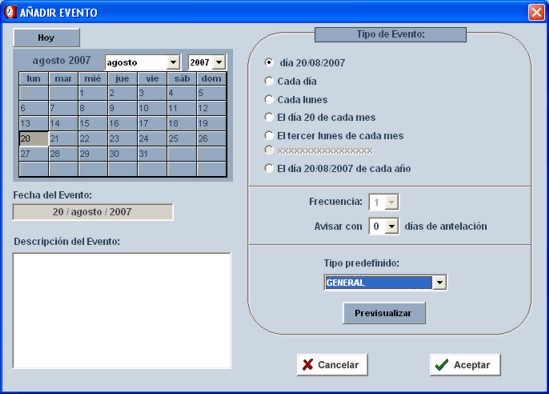Confirm with the Aceptar button
This screenshot has height=394, width=549.
(465, 365)
